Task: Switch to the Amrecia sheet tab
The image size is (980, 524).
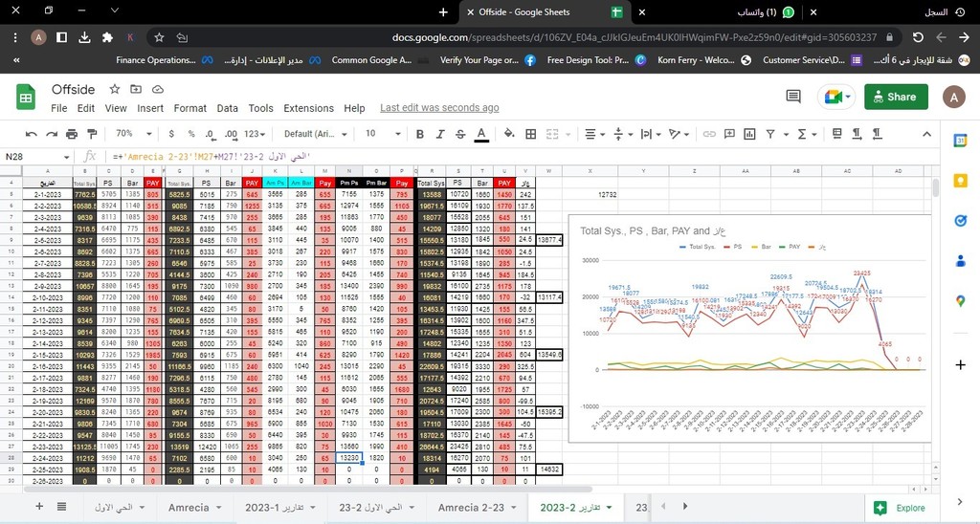Action: (194, 508)
